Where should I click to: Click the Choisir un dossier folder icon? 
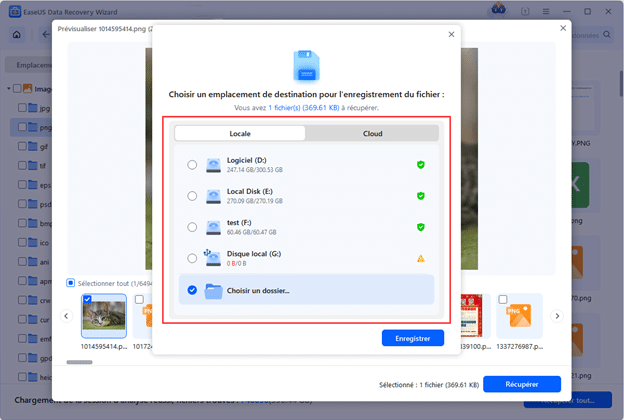pos(213,291)
